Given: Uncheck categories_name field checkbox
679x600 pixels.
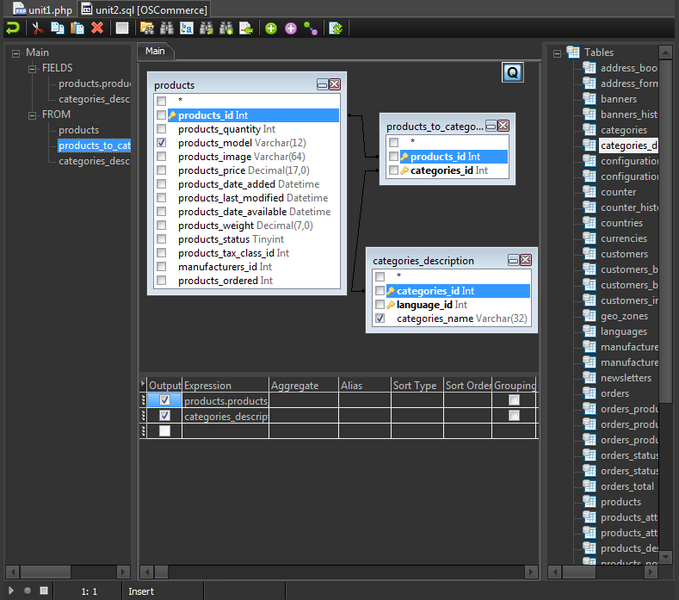Looking at the screenshot, I should coord(380,318).
